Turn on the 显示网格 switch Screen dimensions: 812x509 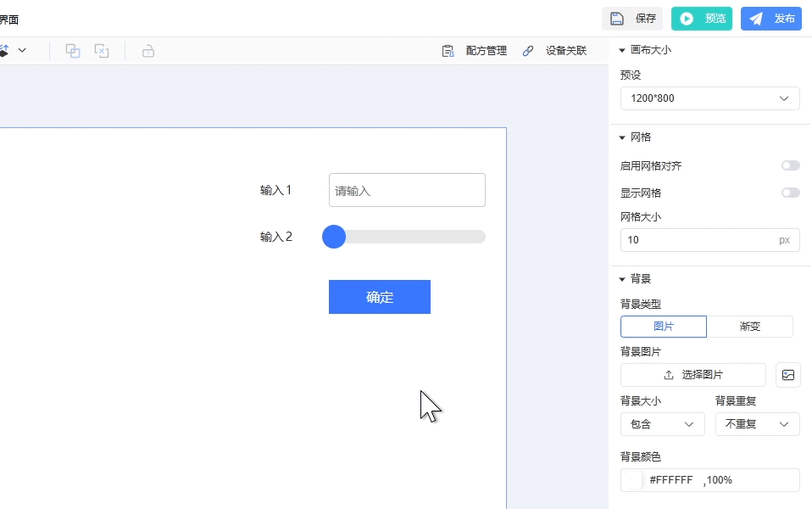[790, 193]
